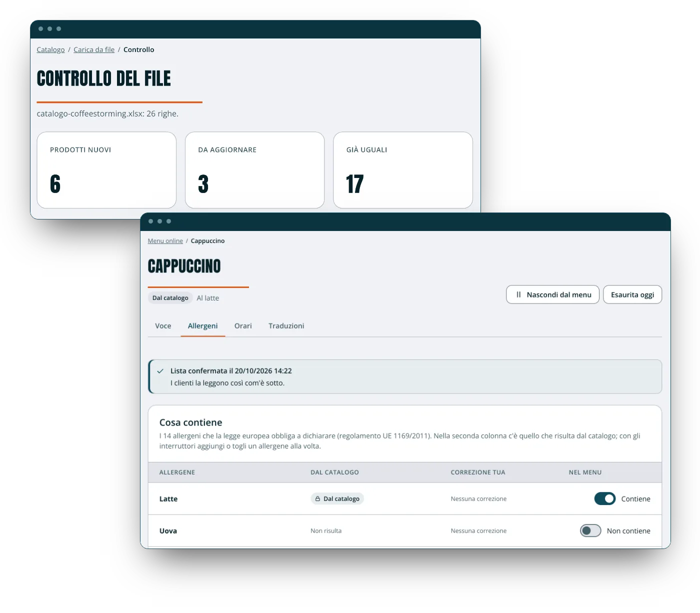Image resolution: width=700 pixels, height=613 pixels.
Task: Follow the Catalogo breadcrumb link
Action: point(50,49)
